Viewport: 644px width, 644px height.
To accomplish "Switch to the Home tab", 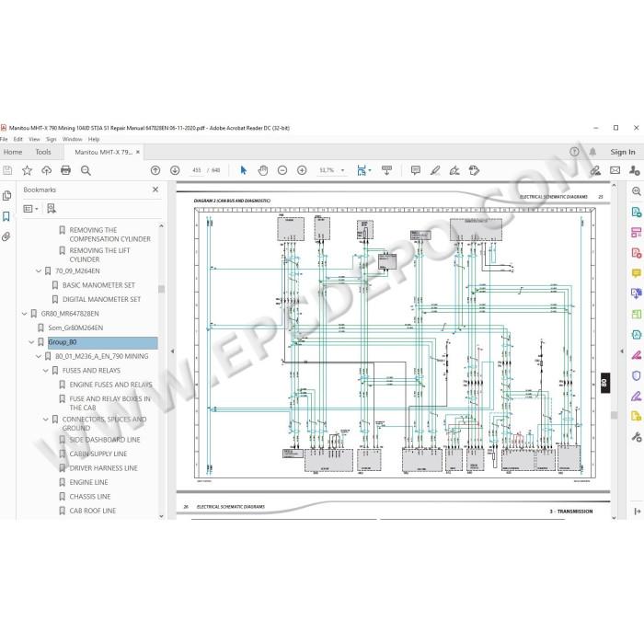I will coord(13,152).
